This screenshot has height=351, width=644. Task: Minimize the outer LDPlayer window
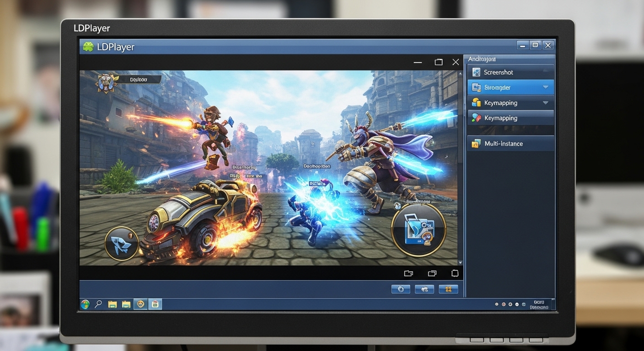click(x=523, y=45)
